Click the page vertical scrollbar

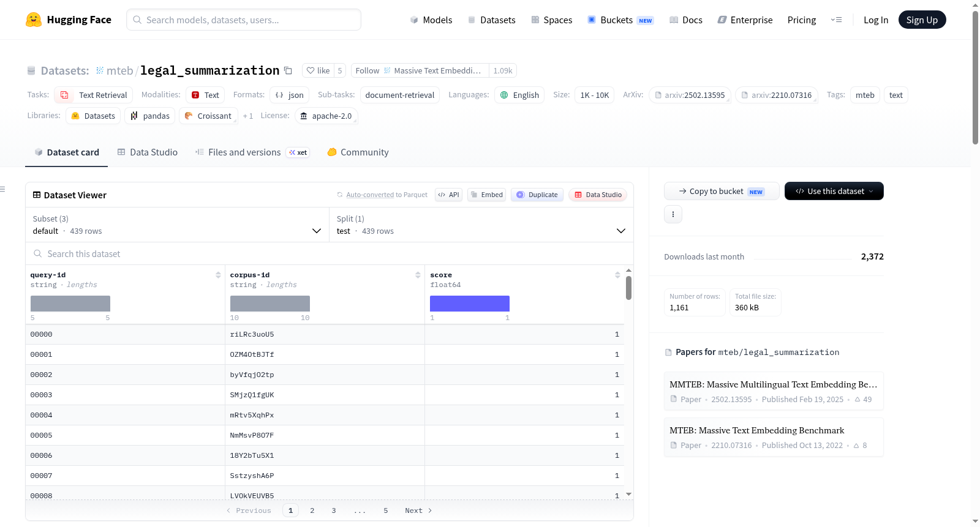[975, 77]
